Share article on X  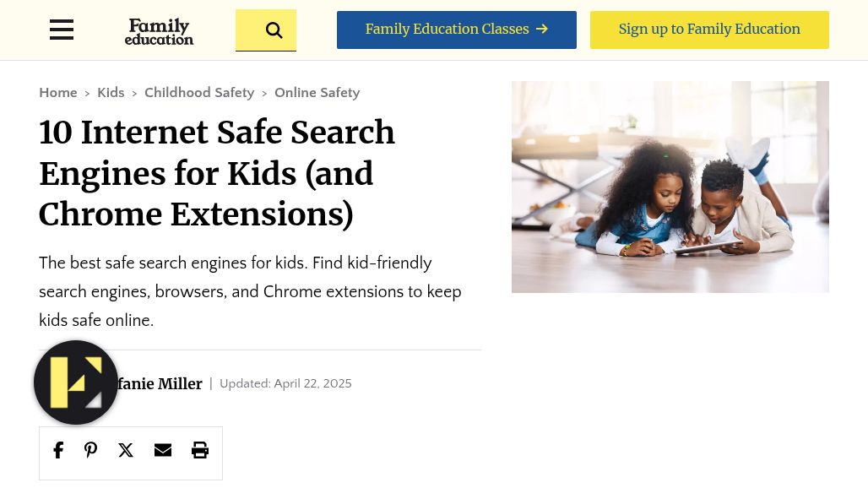click(x=126, y=450)
